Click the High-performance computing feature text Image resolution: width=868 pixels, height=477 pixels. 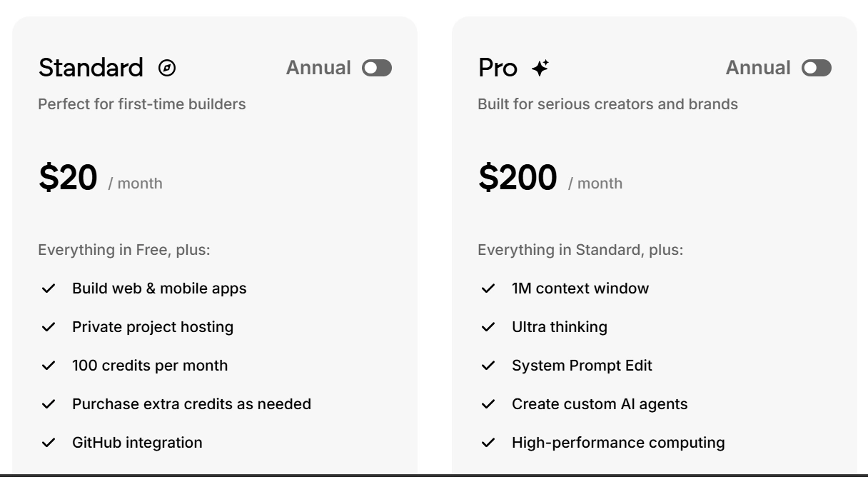pos(618,443)
